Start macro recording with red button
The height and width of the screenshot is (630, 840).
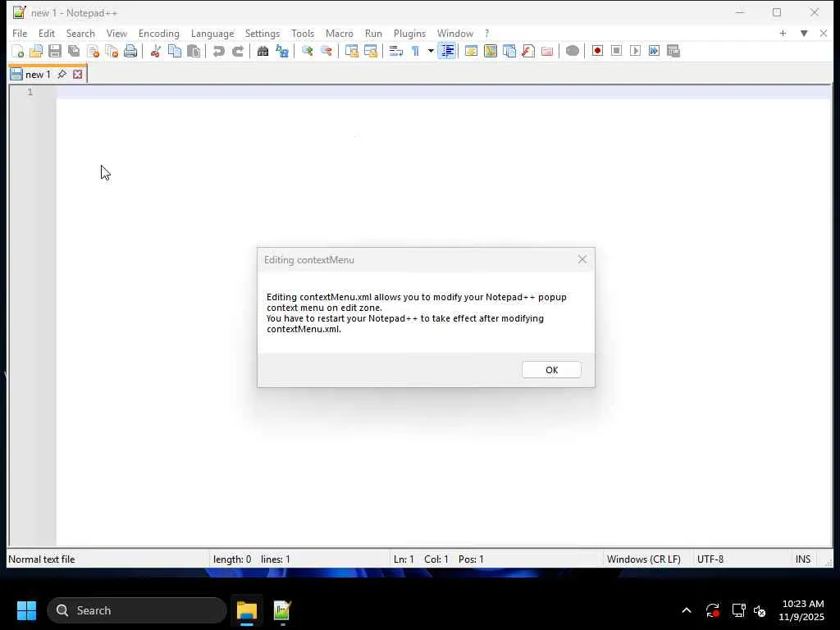597,51
